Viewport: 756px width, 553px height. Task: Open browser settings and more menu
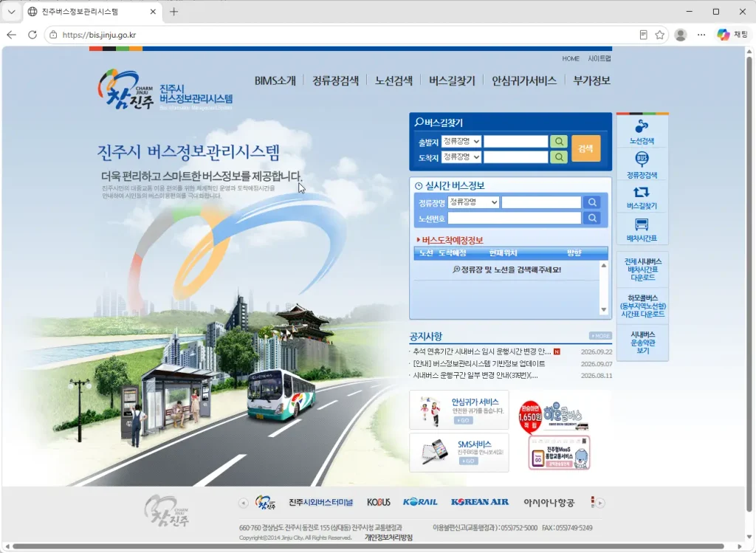(701, 35)
